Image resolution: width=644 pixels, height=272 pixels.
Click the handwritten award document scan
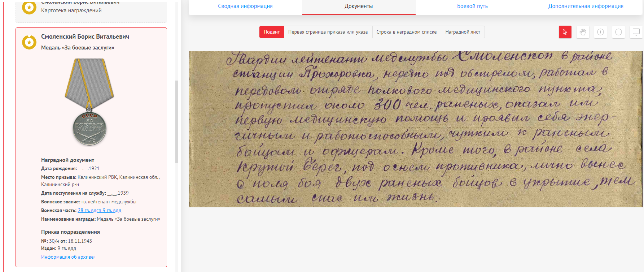(415, 129)
